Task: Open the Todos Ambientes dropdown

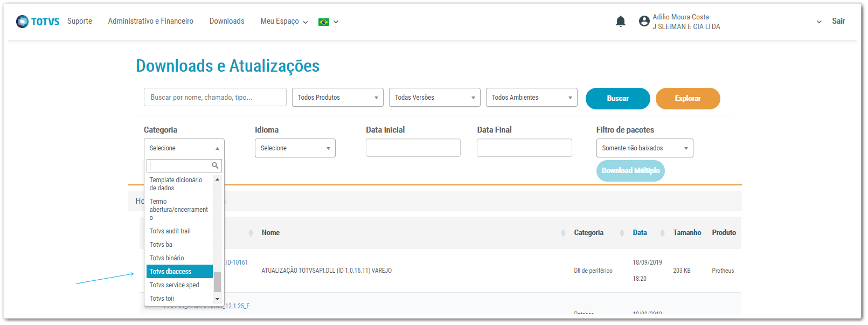Action: click(532, 98)
